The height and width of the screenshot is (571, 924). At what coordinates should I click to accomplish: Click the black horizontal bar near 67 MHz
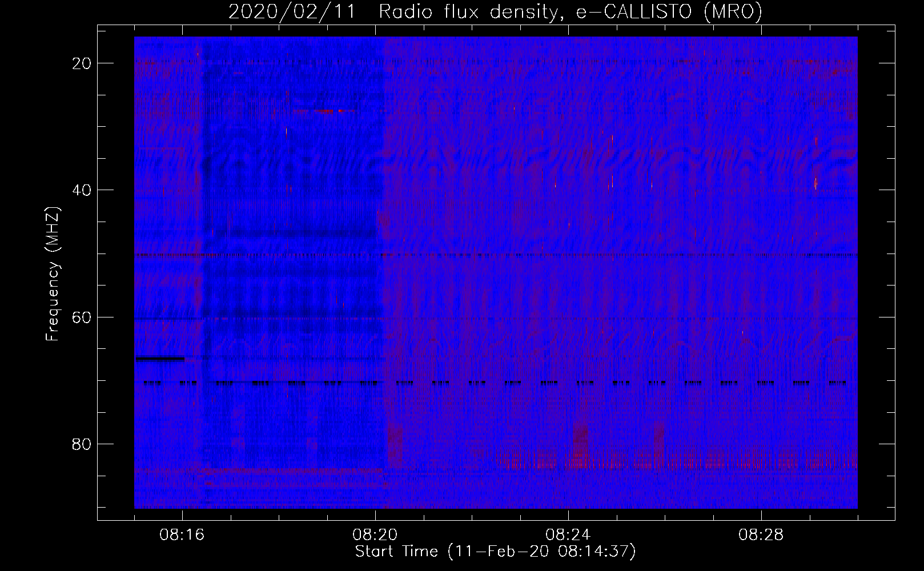[x=160, y=359]
